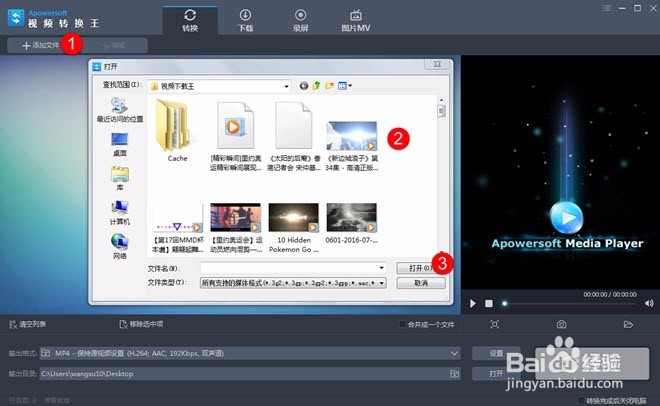The height and width of the screenshot is (406, 660).
Task: Toggle fullscreen preview icon
Action: click(x=495, y=324)
